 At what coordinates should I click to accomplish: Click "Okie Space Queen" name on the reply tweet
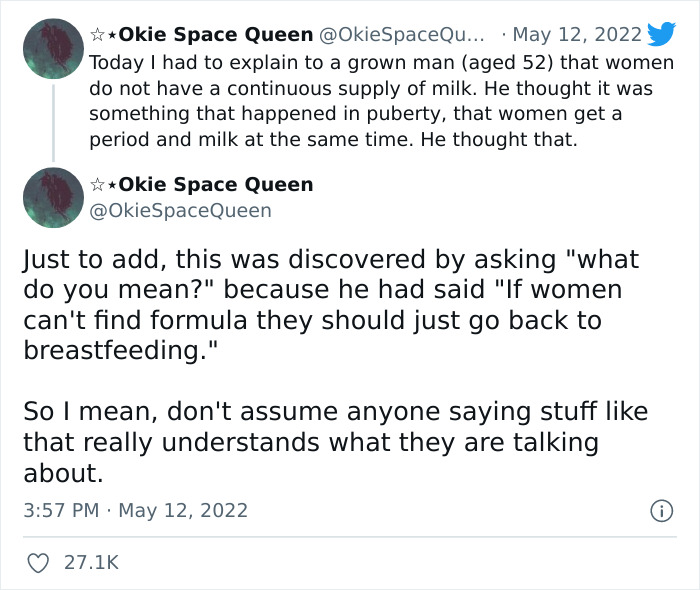[x=215, y=185]
